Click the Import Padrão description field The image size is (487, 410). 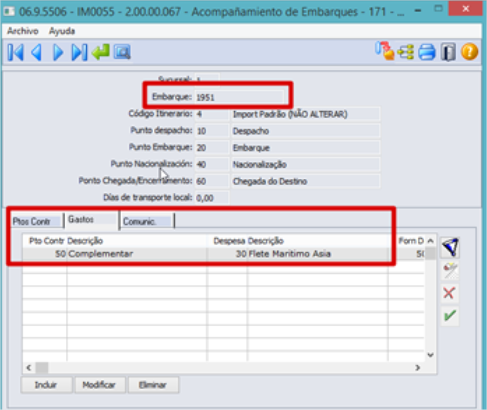click(305, 114)
